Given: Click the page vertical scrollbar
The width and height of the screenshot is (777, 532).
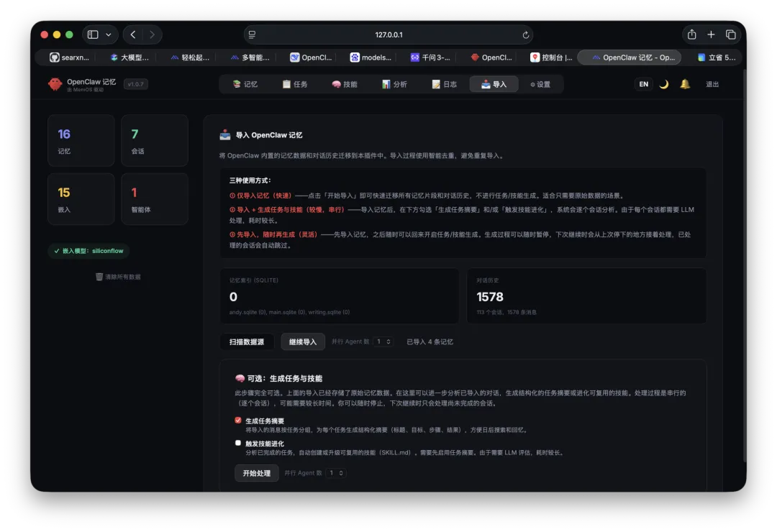Looking at the screenshot, I should (x=744, y=265).
